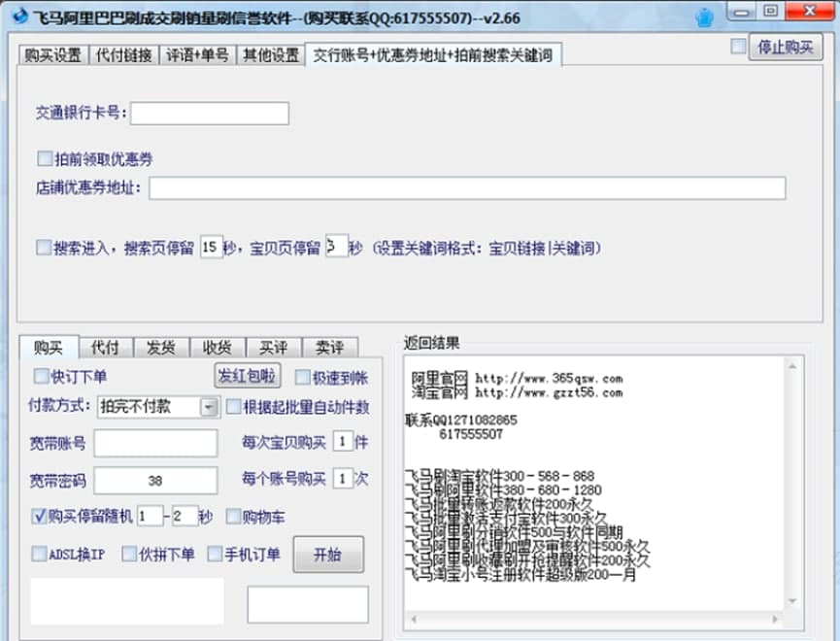Click the 宝贝页停留 seconds field
This screenshot has width=840, height=641.
(337, 247)
